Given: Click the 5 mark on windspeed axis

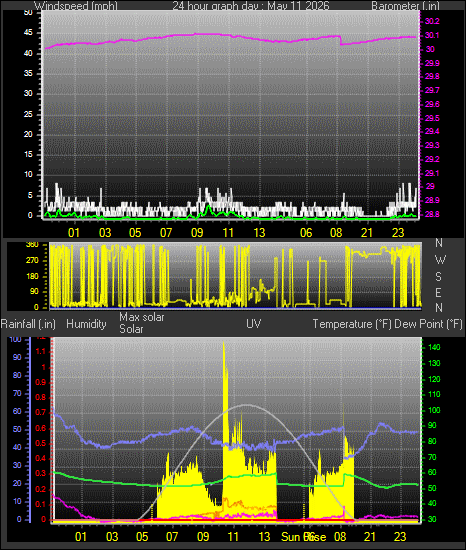Looking at the screenshot, I should [x=30, y=195].
